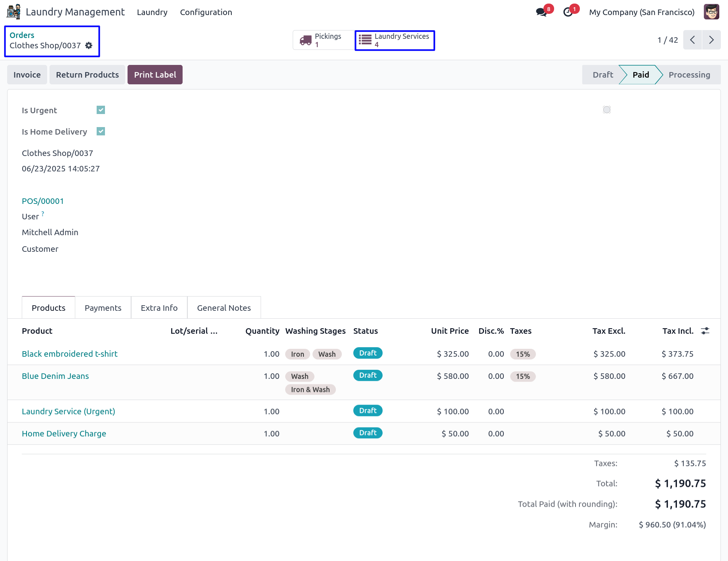Click the Laundry Management app logo icon

pyautogui.click(x=14, y=12)
